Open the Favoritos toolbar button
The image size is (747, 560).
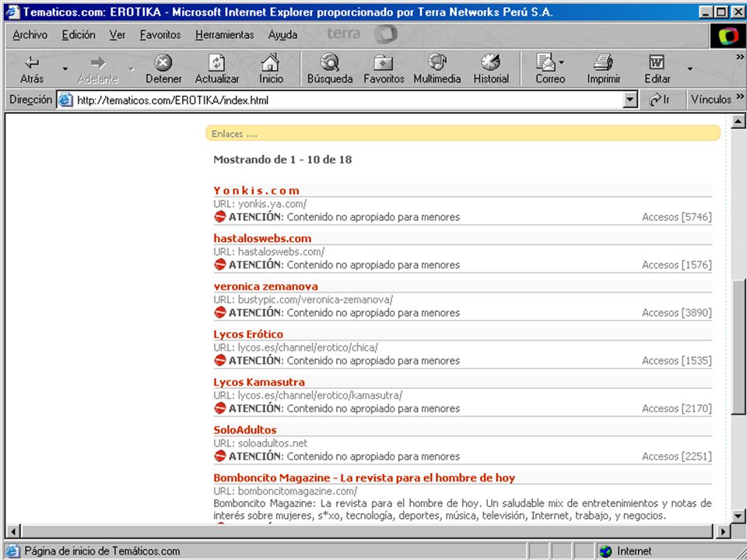point(384,69)
